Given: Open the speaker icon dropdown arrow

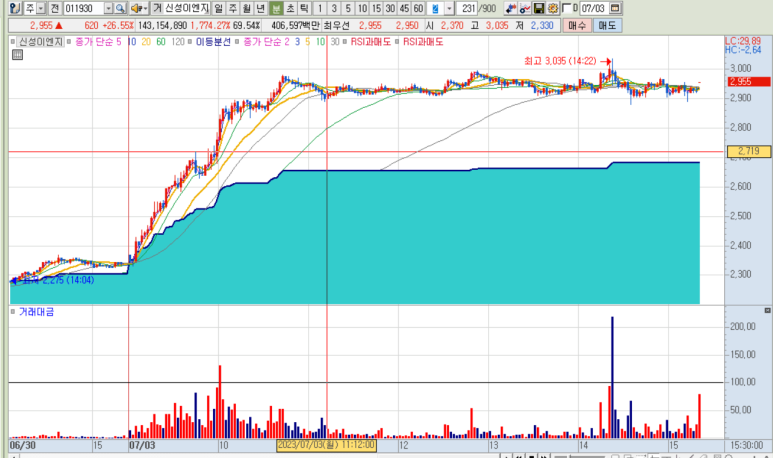Looking at the screenshot, I should click(145, 8).
